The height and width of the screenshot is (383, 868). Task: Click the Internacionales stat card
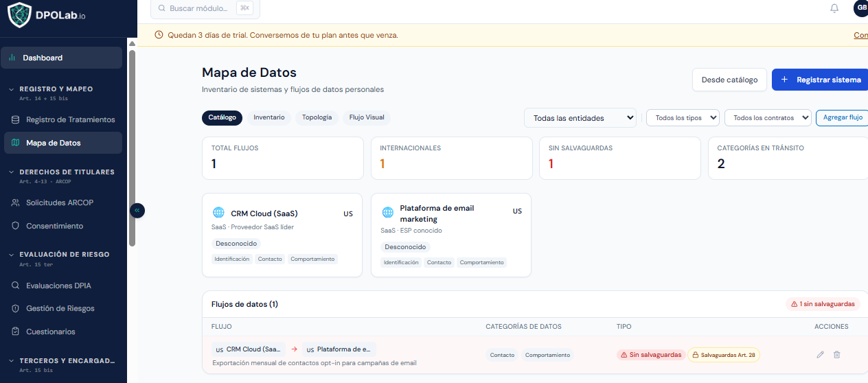point(451,158)
